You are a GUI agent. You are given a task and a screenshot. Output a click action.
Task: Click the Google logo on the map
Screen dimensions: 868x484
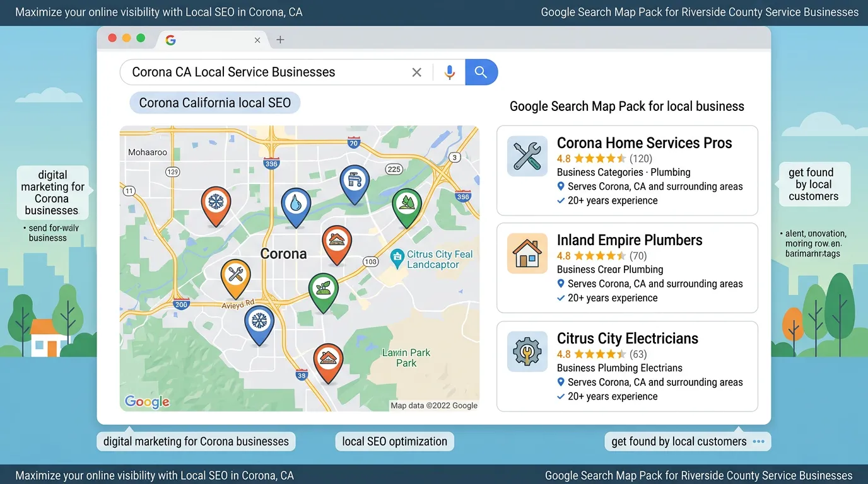tap(147, 402)
